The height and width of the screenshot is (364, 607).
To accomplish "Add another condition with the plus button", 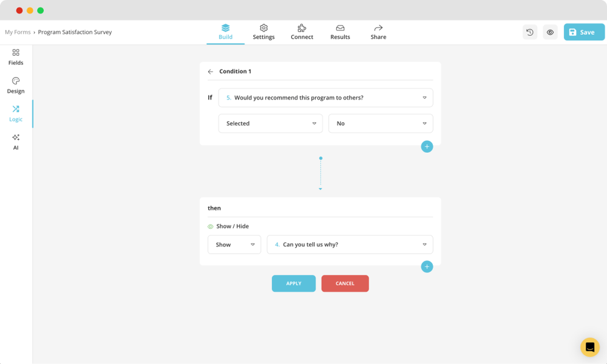I will tap(427, 146).
